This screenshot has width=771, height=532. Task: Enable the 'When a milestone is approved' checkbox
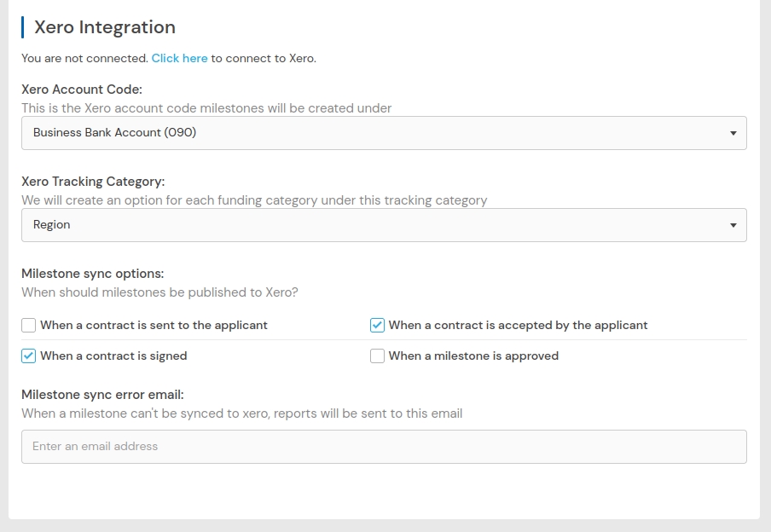point(377,356)
